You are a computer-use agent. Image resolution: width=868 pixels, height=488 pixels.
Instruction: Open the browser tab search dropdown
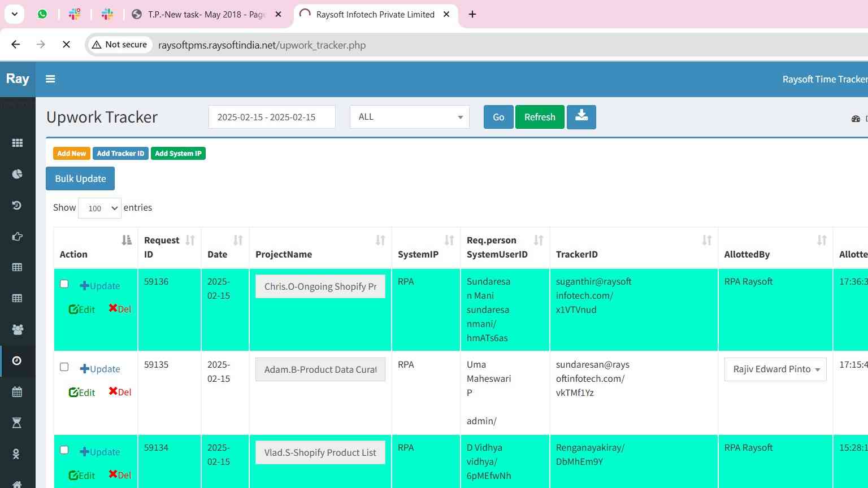point(14,14)
